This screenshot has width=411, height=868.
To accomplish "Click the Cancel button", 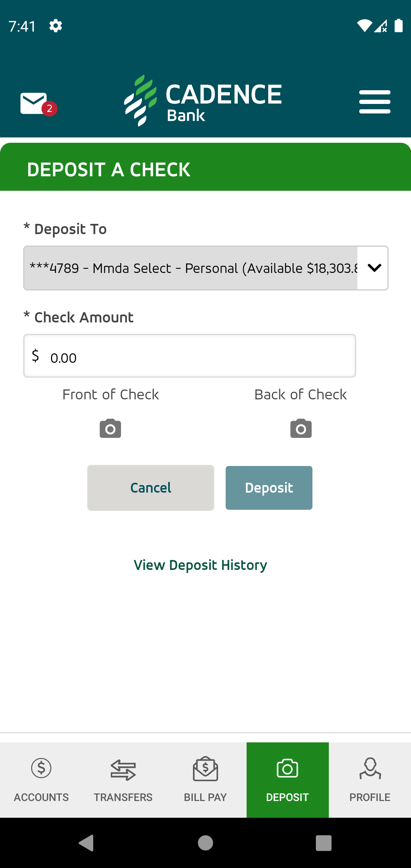I will 151,488.
